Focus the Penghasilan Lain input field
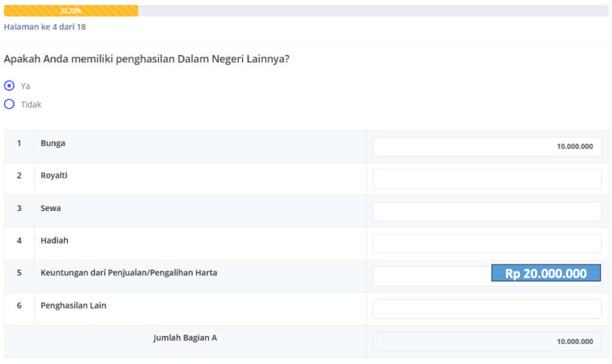 pyautogui.click(x=486, y=308)
